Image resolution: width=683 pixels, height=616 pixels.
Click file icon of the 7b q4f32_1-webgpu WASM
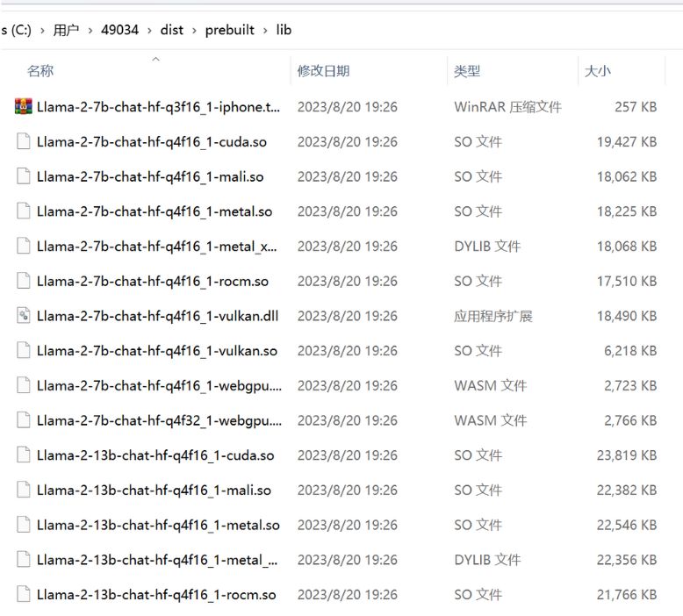pos(23,420)
